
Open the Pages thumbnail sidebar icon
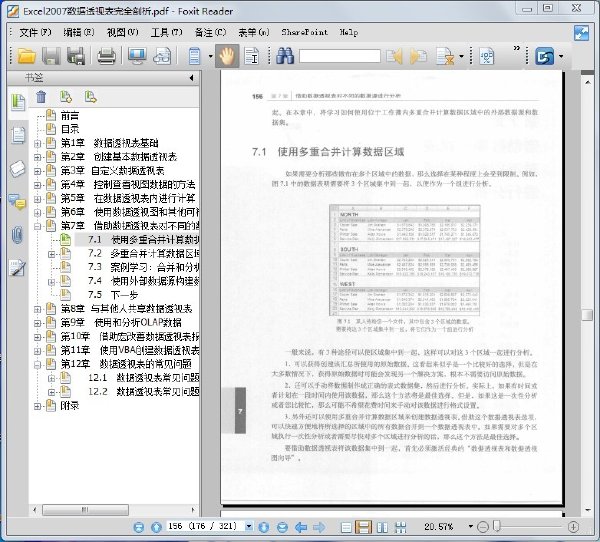(x=18, y=135)
